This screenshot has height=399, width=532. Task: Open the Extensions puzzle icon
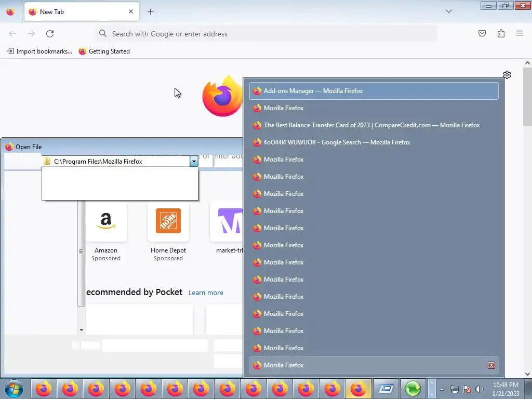click(501, 33)
